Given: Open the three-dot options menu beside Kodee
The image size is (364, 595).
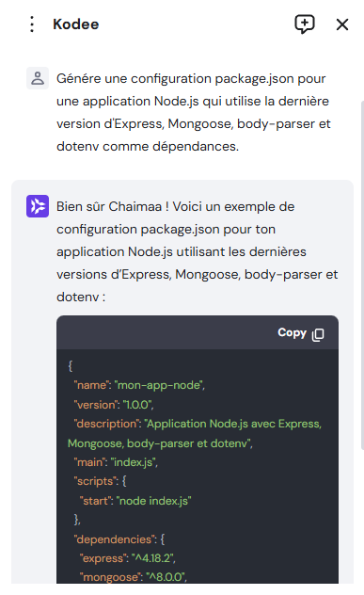Looking at the screenshot, I should click(x=32, y=24).
